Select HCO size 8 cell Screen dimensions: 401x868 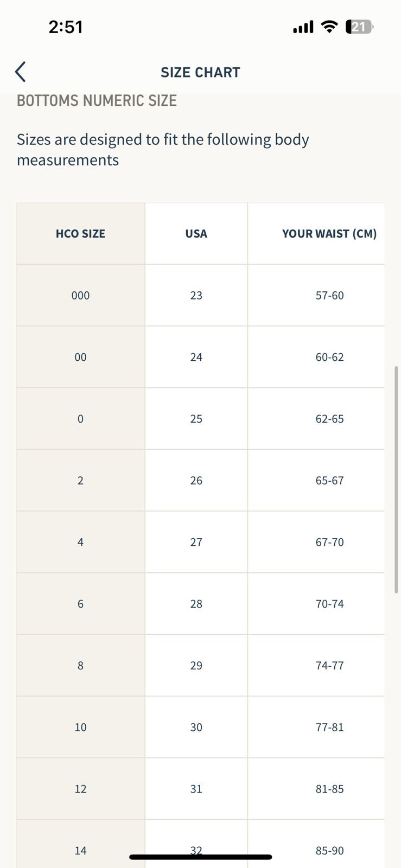(x=80, y=666)
